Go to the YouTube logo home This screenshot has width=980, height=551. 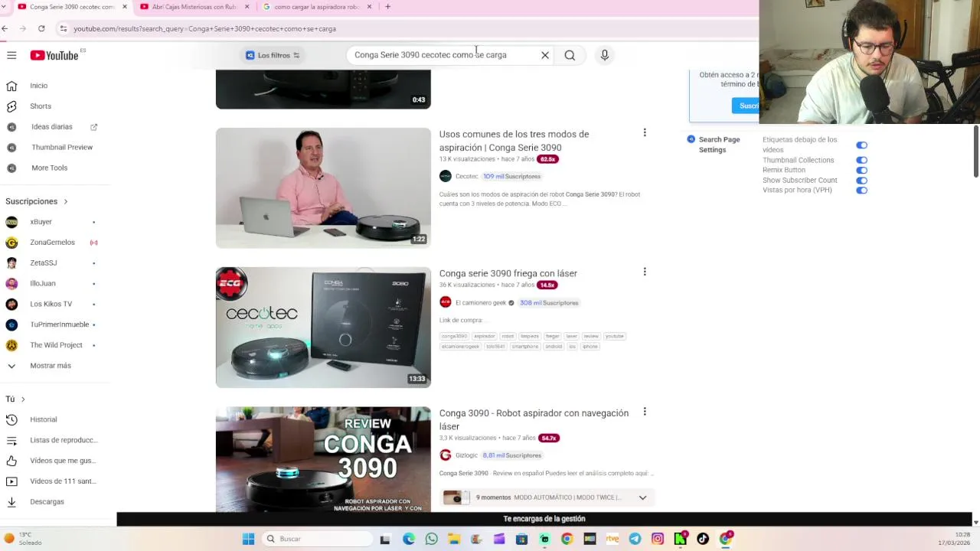[x=54, y=55]
